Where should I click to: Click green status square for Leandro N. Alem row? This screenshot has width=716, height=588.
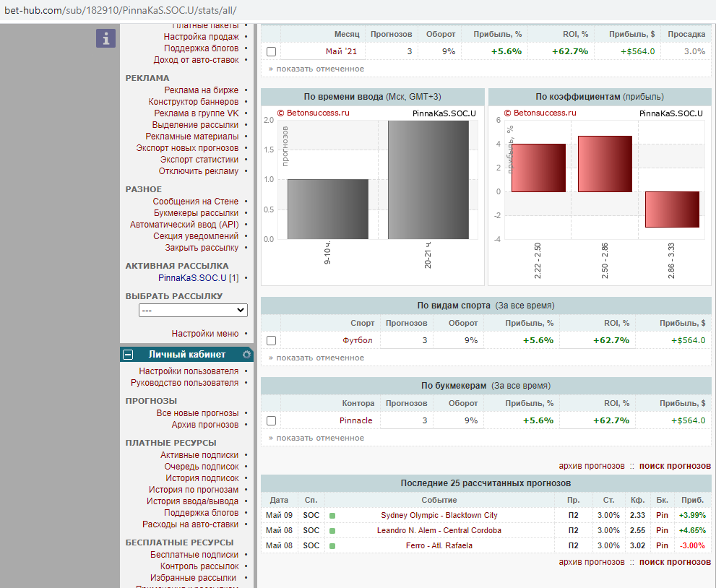pos(332,531)
